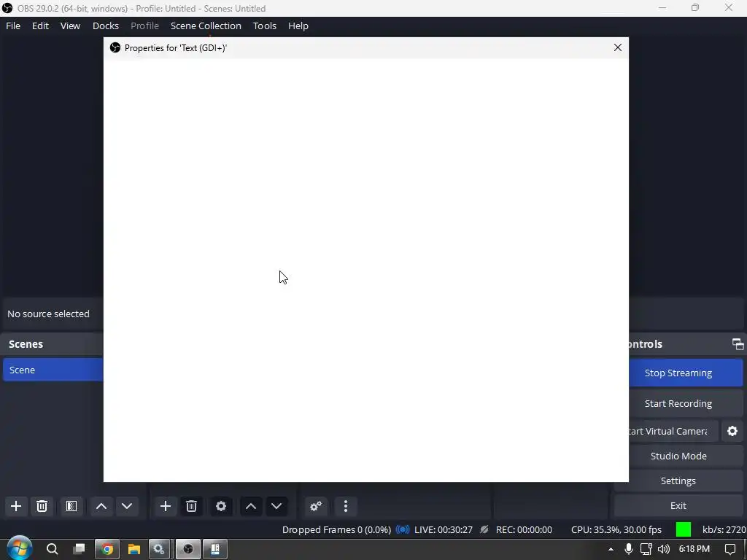The image size is (747, 560).
Task: Move source down with the Sources arrow
Action: [x=276, y=506]
